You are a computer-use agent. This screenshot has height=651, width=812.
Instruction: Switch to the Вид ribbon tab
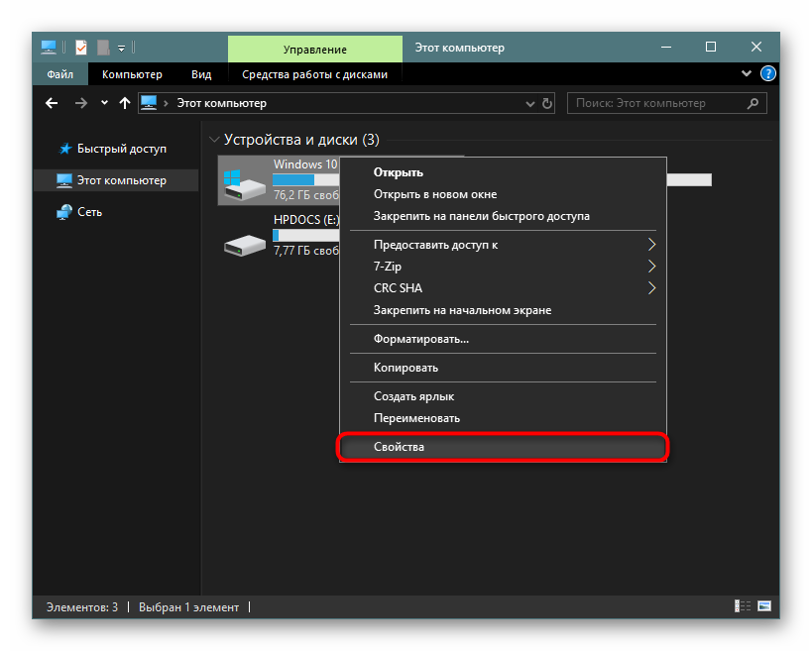pos(201,74)
